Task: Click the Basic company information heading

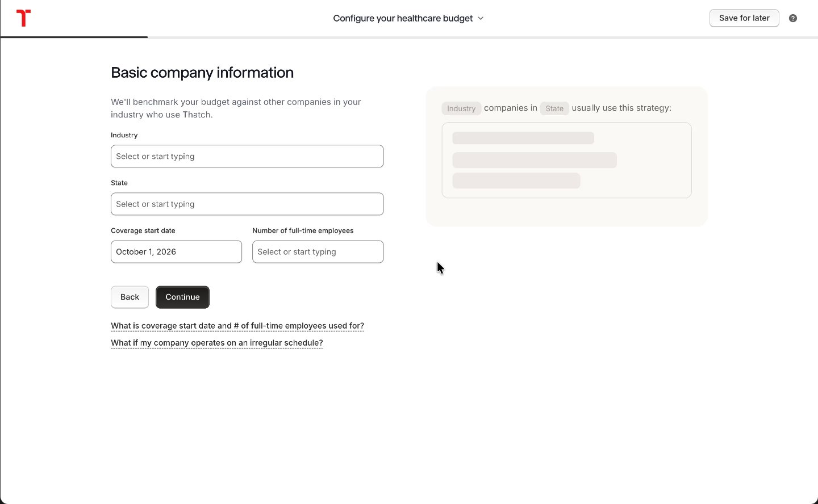Action: 202,73
